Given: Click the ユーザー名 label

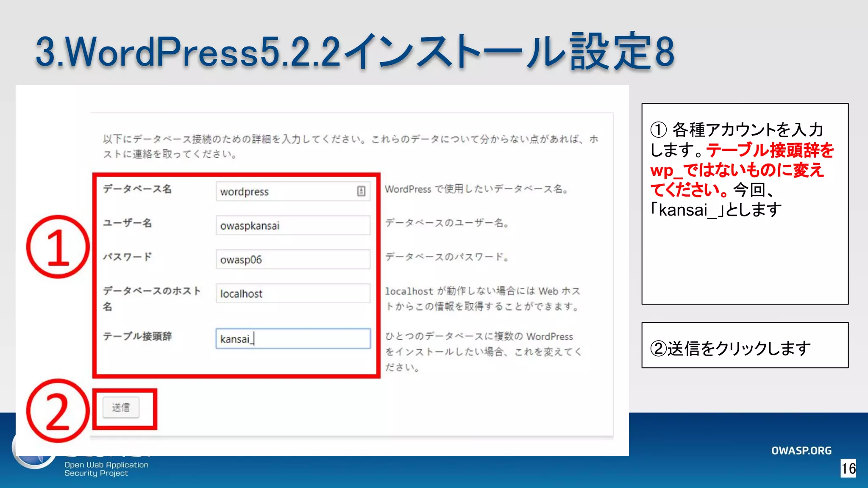Looking at the screenshot, I should coord(128,223).
